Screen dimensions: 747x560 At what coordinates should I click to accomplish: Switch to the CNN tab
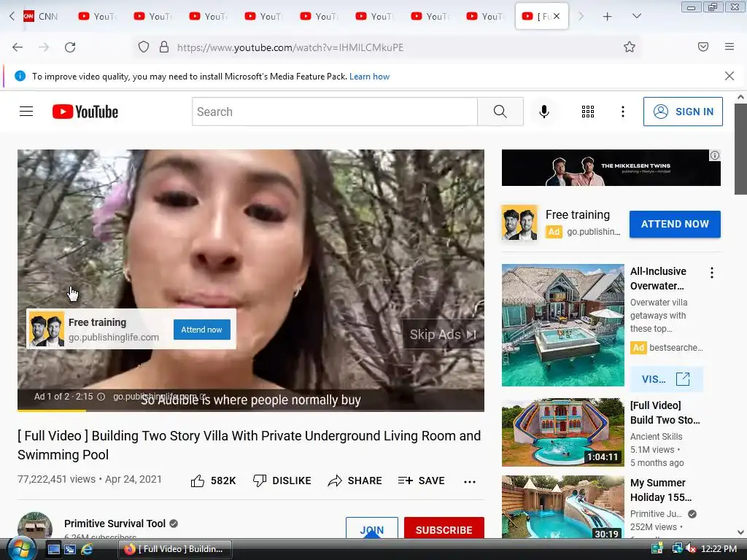coord(41,16)
